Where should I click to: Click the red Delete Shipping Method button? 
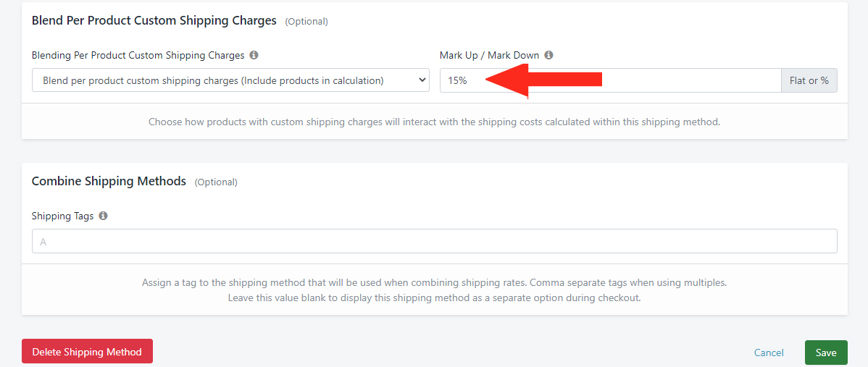click(x=87, y=352)
